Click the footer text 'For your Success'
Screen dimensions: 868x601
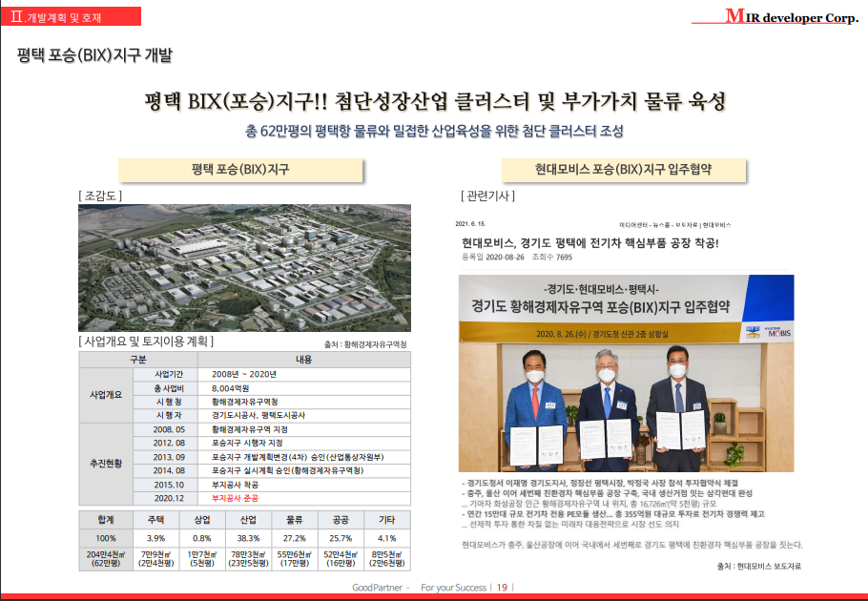click(453, 588)
